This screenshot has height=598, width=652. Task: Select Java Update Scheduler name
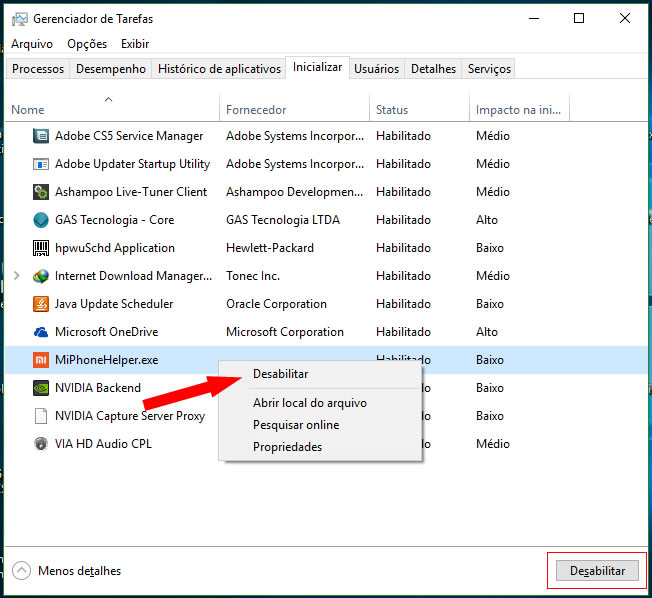click(114, 304)
